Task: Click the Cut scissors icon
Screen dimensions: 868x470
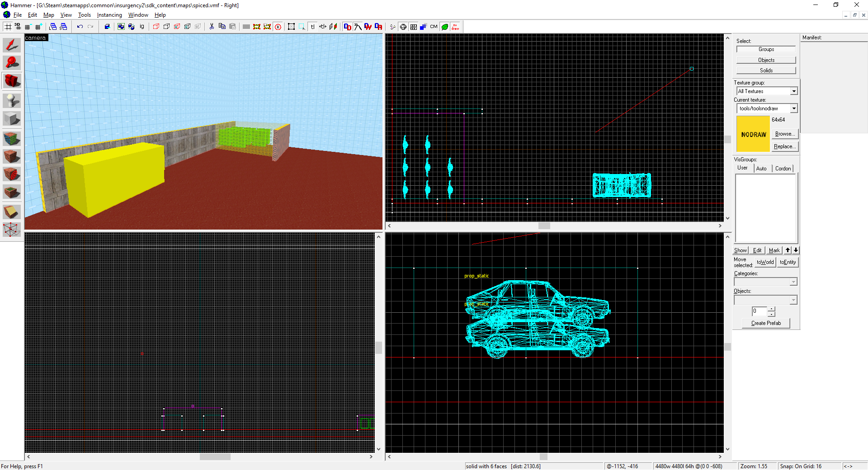Action: click(x=212, y=27)
